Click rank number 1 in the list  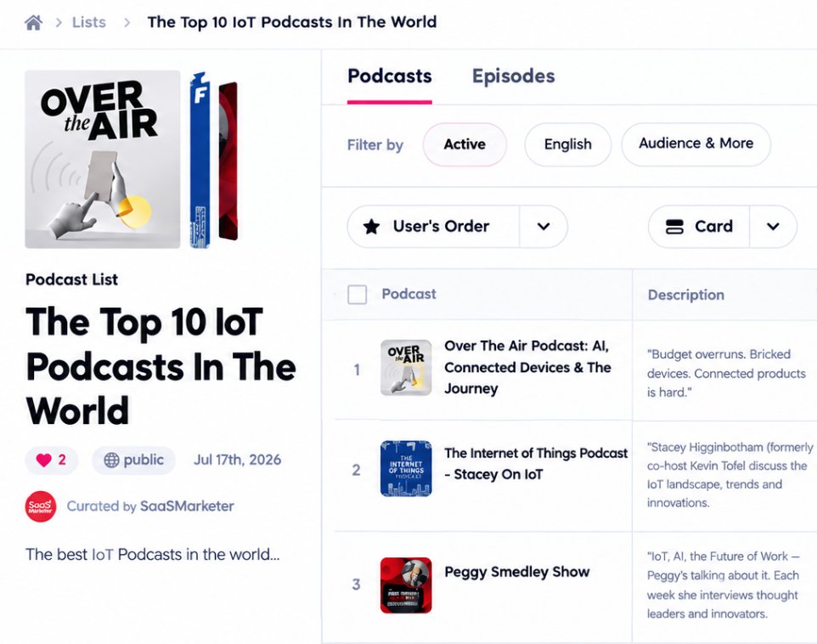[357, 370]
